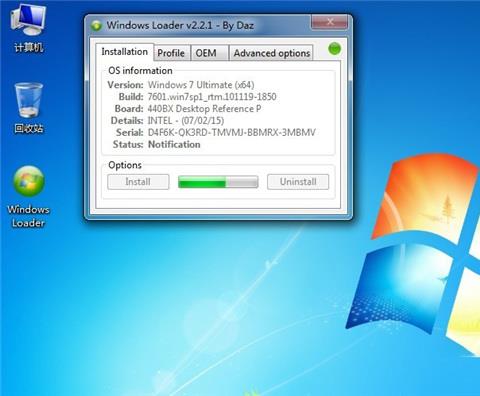
Task: Select the serial D4F6K-QK3RD-TMVMJ-BBMRX-3MBMV text
Action: pyautogui.click(x=232, y=133)
